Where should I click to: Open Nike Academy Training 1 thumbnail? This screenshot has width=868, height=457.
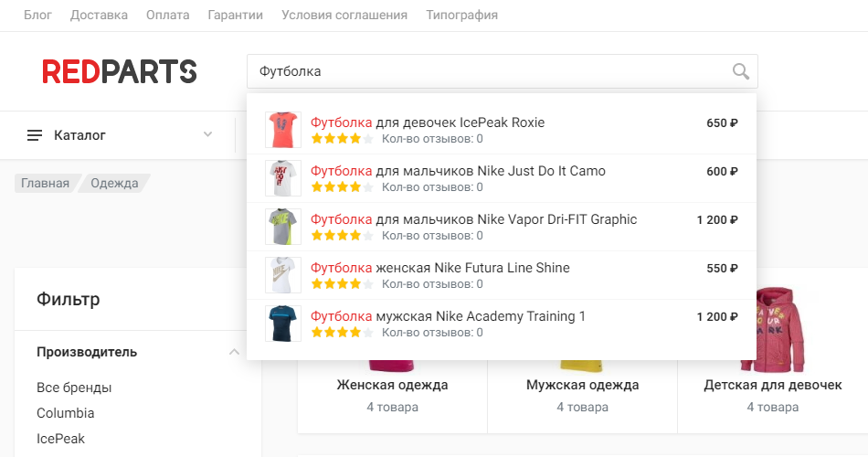click(x=283, y=324)
